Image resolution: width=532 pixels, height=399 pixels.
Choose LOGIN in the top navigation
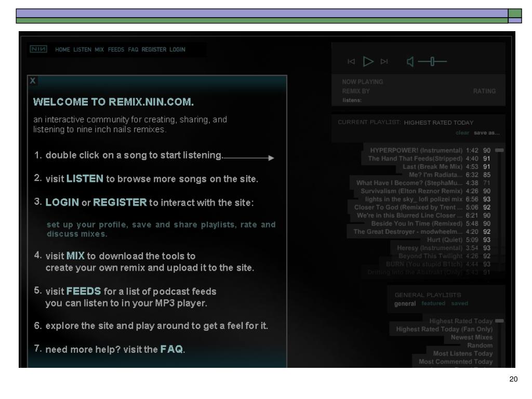click(x=178, y=49)
